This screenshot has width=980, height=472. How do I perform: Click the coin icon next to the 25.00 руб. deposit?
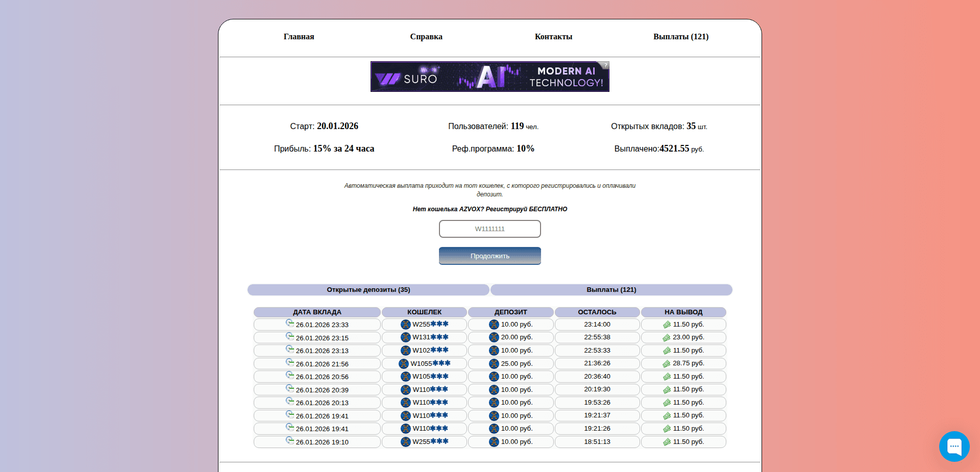[x=494, y=363]
